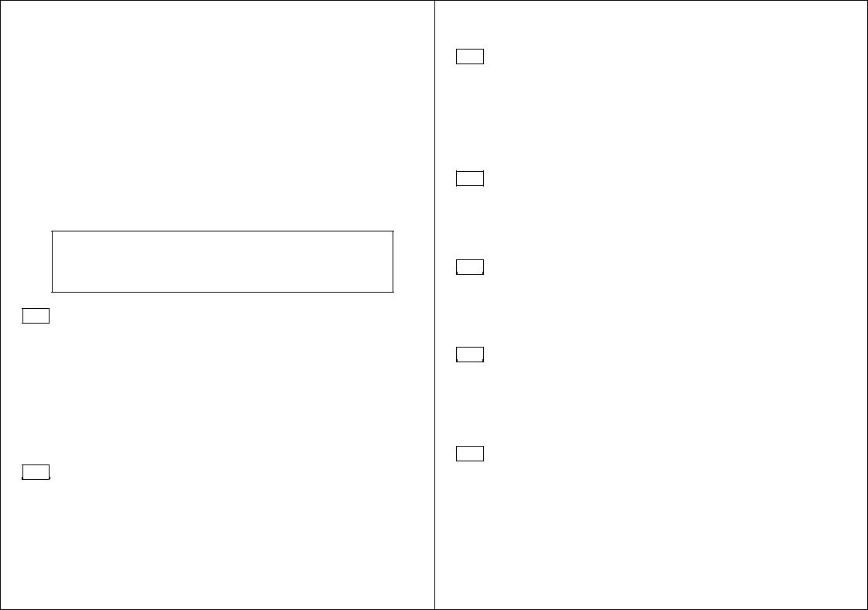Select the fourth small box in right panel
The width and height of the screenshot is (868, 610).
(x=470, y=355)
